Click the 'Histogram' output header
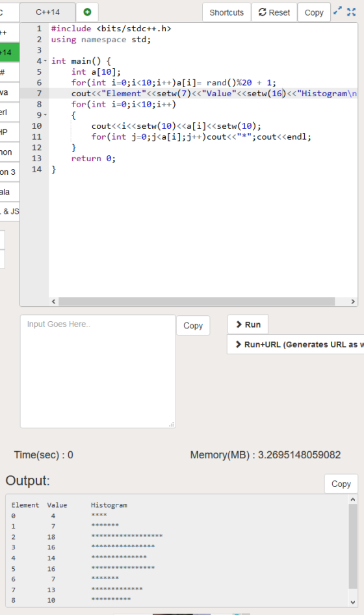 [x=109, y=505]
